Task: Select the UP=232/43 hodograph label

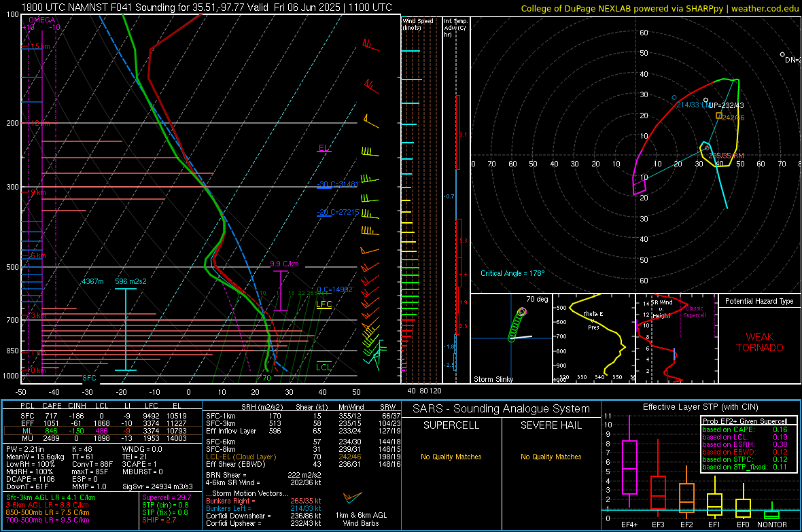Action: coord(726,105)
